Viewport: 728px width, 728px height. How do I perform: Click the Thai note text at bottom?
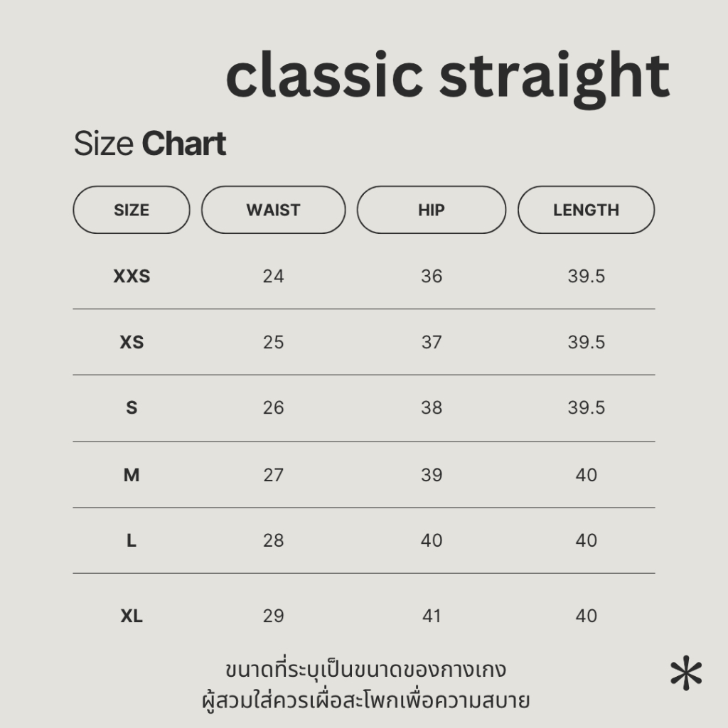[x=366, y=686]
